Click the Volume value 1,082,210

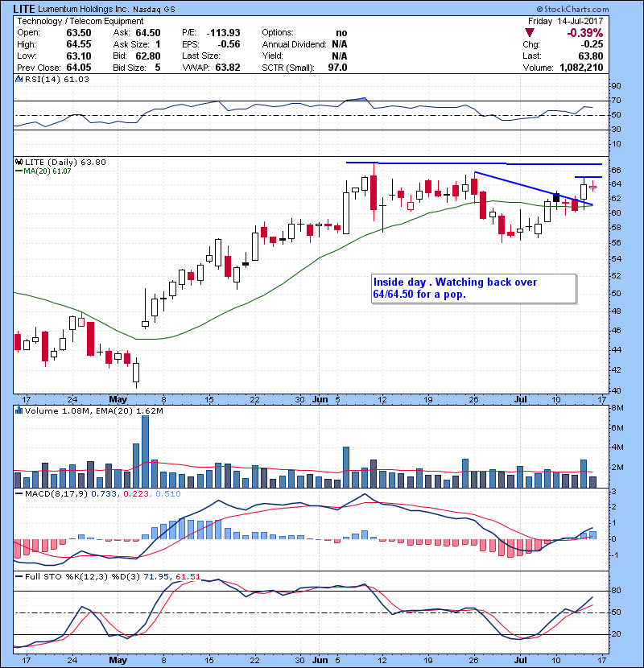(x=581, y=68)
